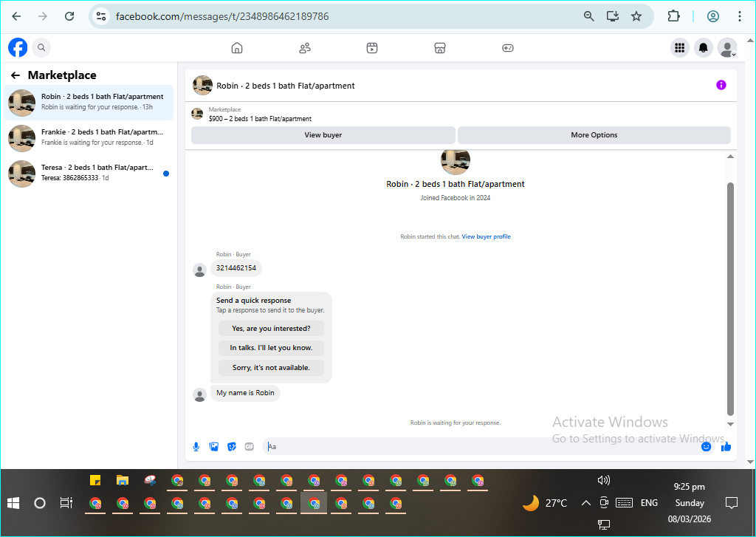Click the voice clip microphone icon

click(196, 447)
